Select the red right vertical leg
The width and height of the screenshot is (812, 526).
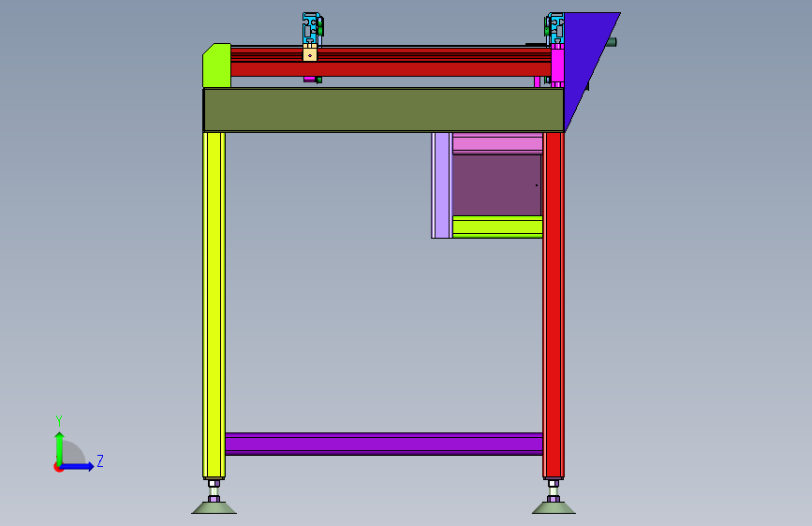coord(554,305)
